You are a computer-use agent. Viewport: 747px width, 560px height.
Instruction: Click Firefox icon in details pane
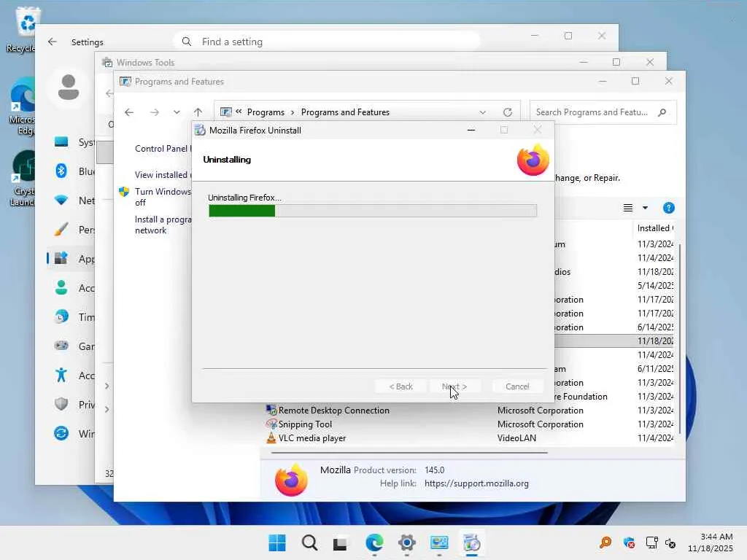tap(291, 480)
